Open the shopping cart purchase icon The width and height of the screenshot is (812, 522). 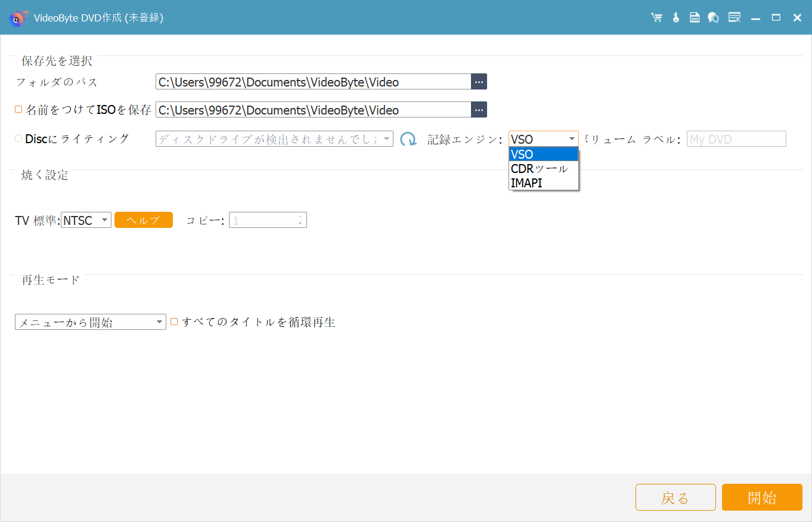[x=656, y=18]
